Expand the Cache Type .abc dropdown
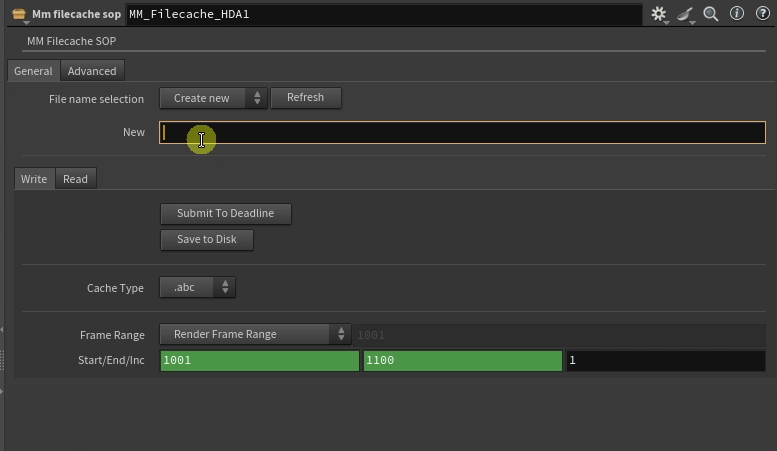Viewport: 777px width, 451px height. [x=197, y=288]
